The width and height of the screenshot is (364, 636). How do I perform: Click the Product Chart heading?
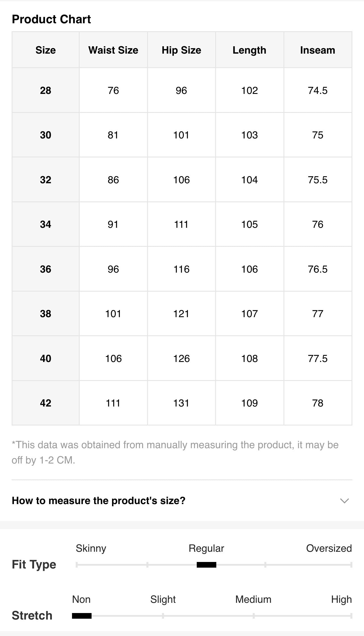click(x=51, y=19)
